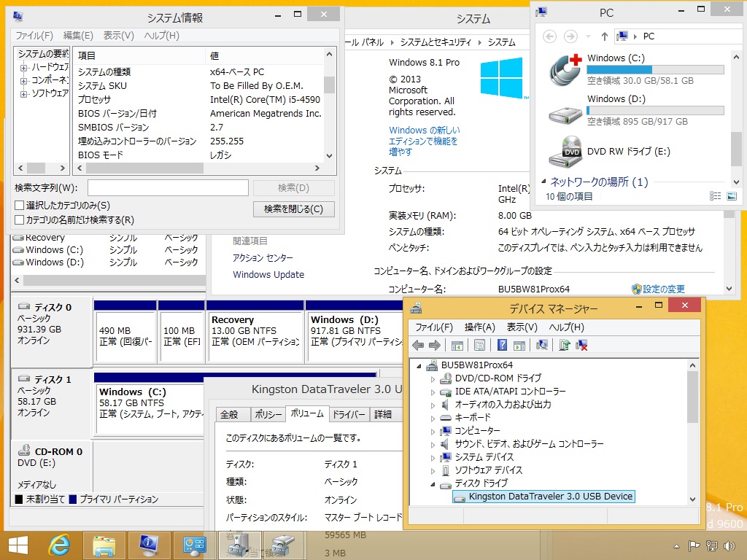The height and width of the screenshot is (560, 747).
Task: Open the Windows Start button
Action: [18, 545]
